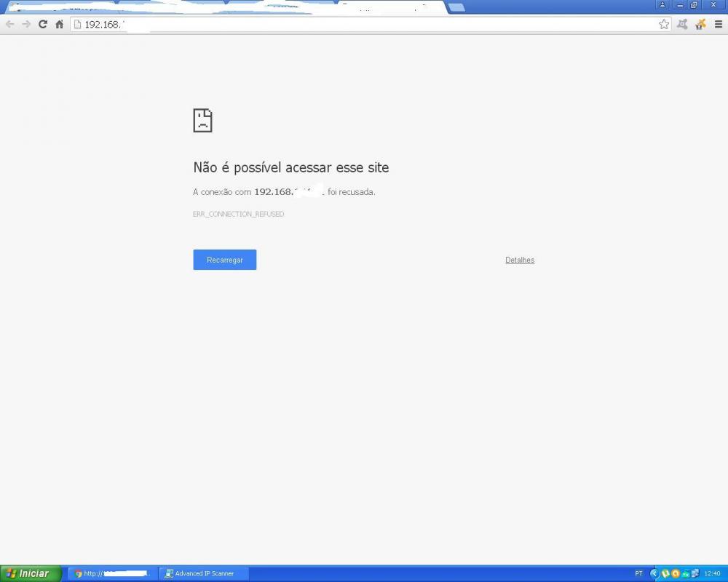Minimize the Chrome window

680,4
